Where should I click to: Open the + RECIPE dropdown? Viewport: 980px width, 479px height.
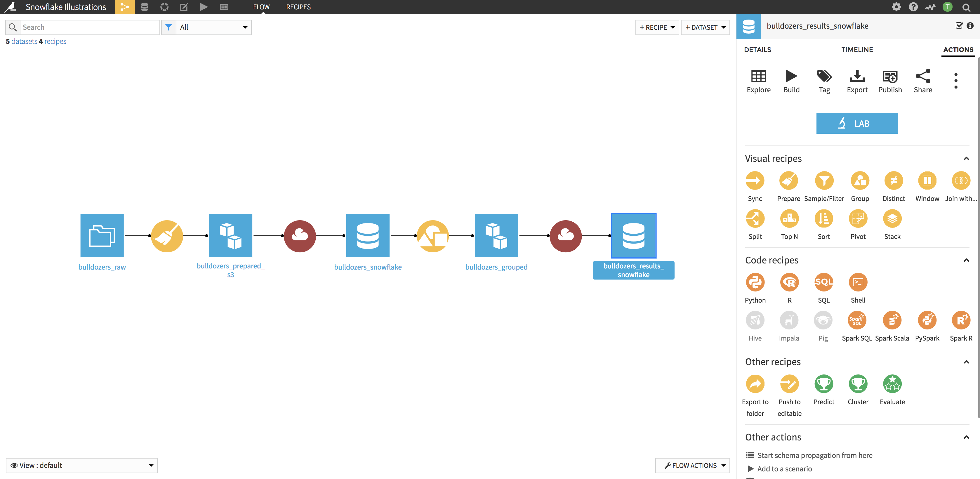click(657, 27)
